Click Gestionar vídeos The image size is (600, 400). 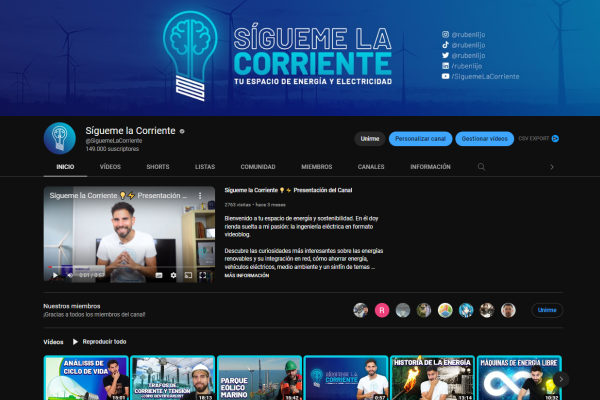[484, 139]
